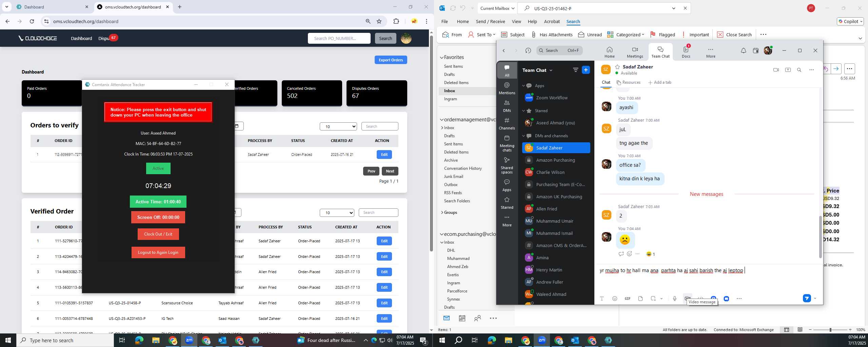Click the screenshot capture icon in composer

(653, 299)
